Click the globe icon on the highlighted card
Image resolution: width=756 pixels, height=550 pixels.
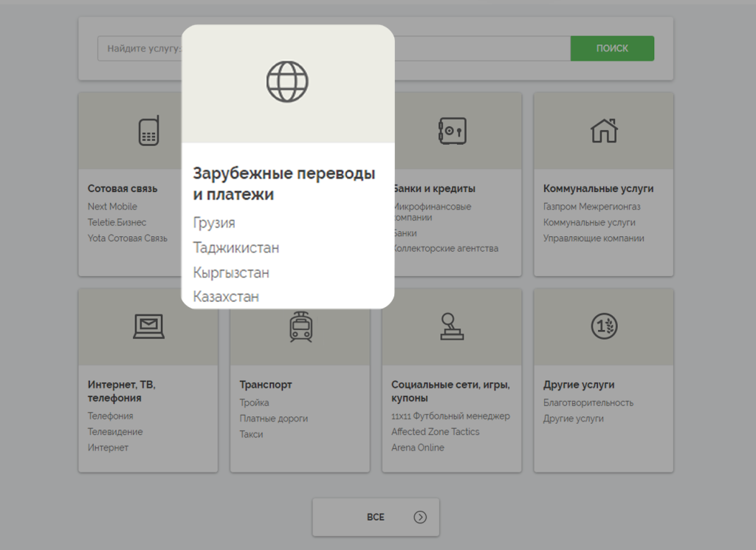click(287, 81)
